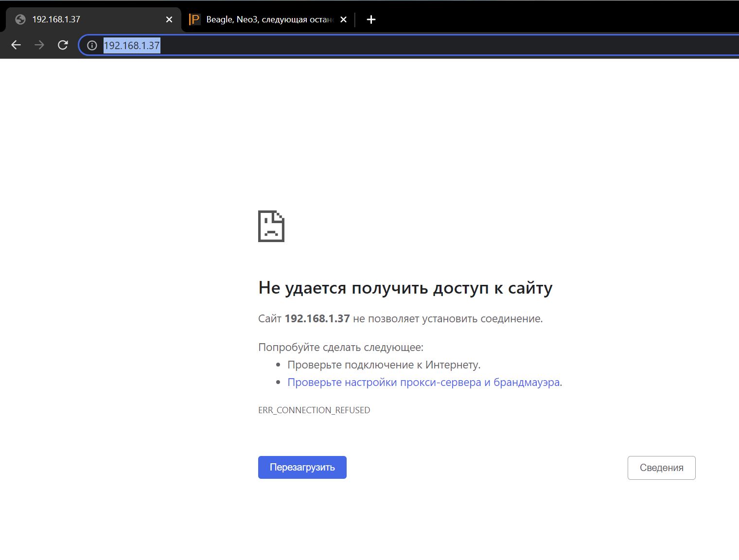Screen dimensions: 739x560
Task: Click the sad page error icon
Action: point(271,226)
